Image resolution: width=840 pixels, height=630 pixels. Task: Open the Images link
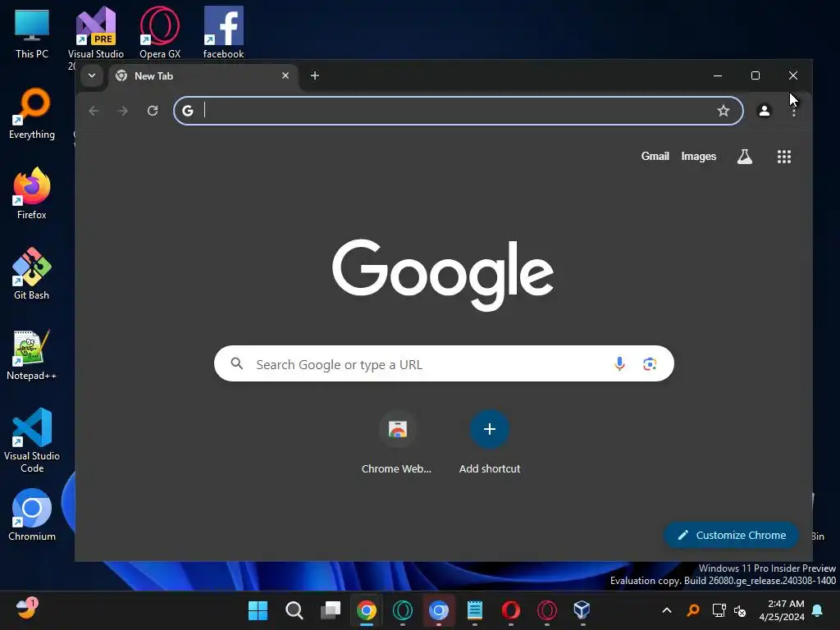pos(699,157)
